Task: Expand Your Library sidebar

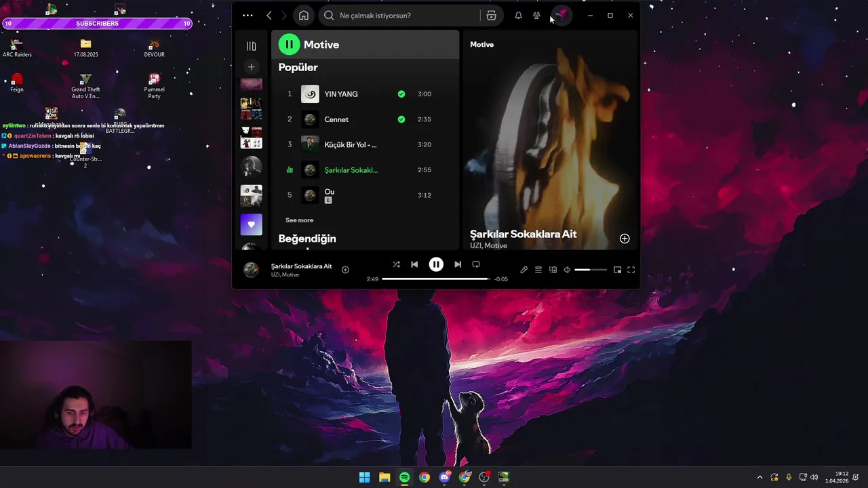Action: pos(251,46)
